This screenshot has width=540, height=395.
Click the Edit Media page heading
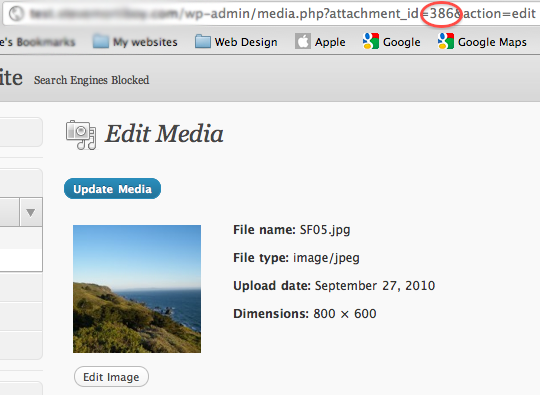pos(164,134)
